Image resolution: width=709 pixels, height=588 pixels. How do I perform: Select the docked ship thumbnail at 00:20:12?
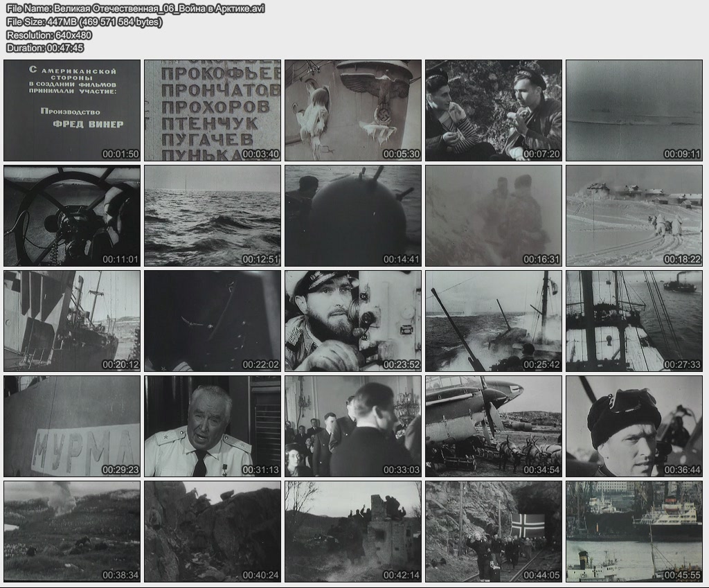point(72,321)
